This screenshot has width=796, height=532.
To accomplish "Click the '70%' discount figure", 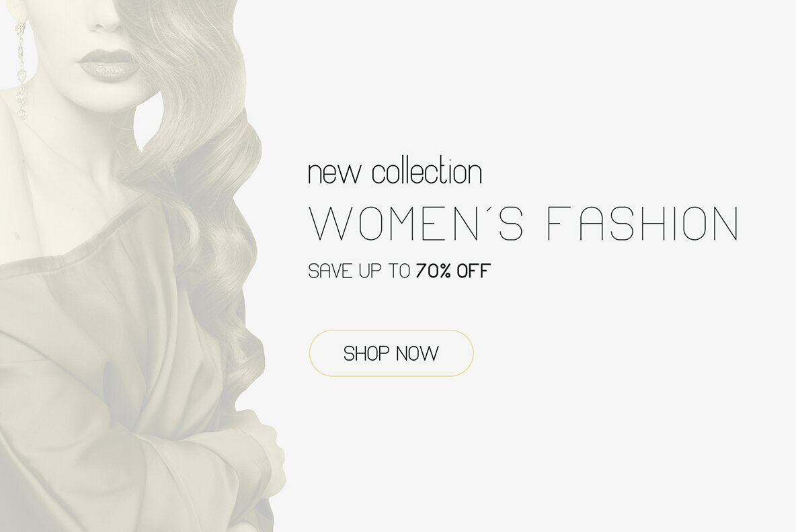I will click(434, 271).
